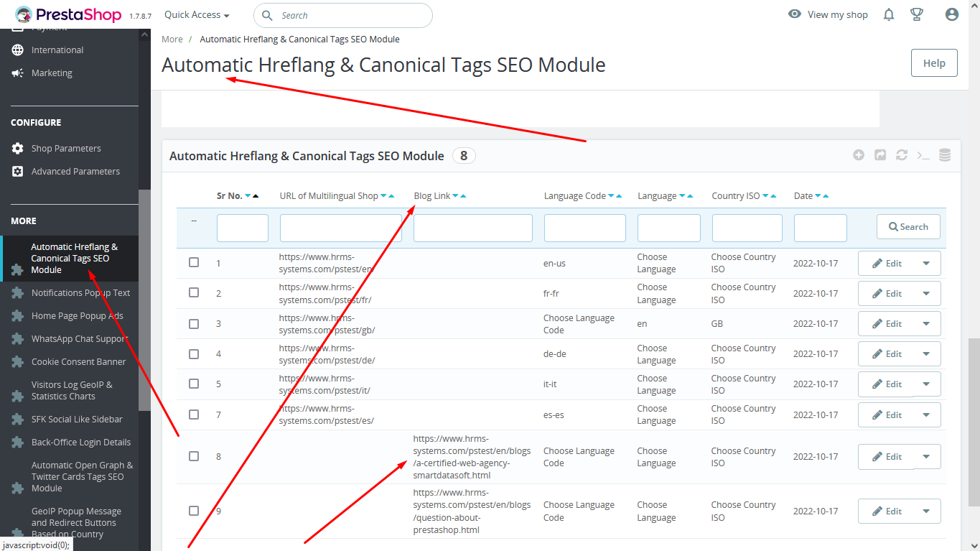The height and width of the screenshot is (551, 980).
Task: Click the Blog Link filter input
Action: click(473, 228)
